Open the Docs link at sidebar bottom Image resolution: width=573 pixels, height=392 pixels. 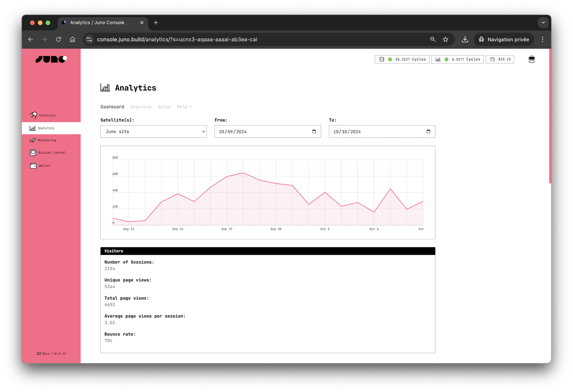51,353
